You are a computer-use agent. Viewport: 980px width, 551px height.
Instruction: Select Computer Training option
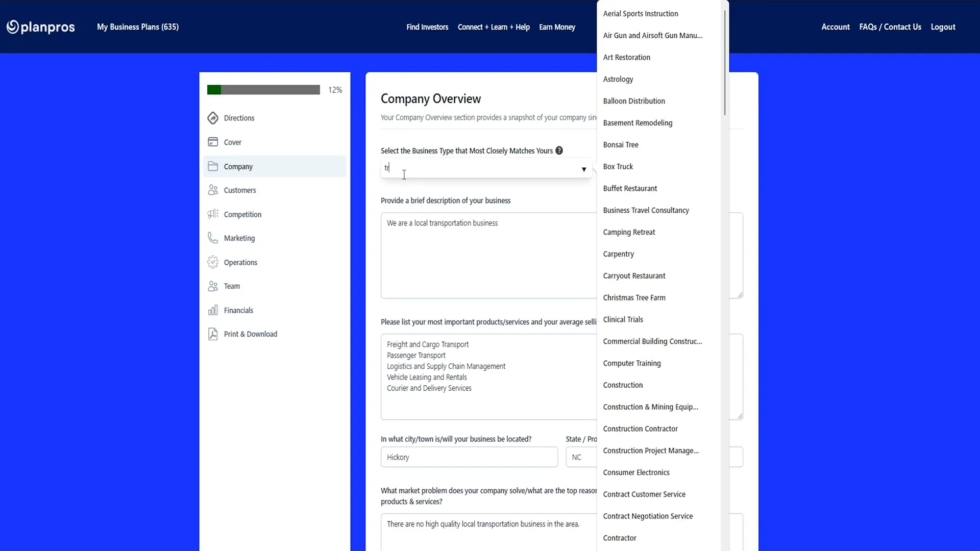658,363
